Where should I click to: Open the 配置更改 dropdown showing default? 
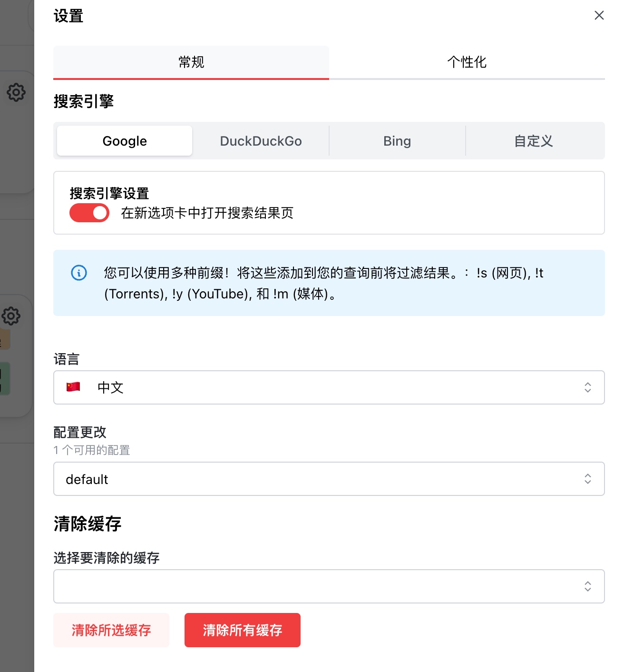329,479
